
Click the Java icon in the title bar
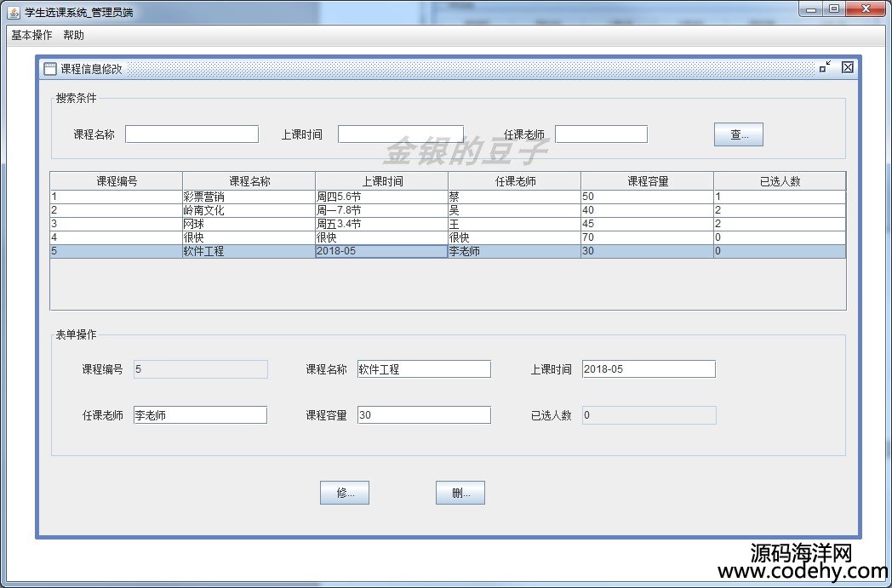tap(14, 12)
